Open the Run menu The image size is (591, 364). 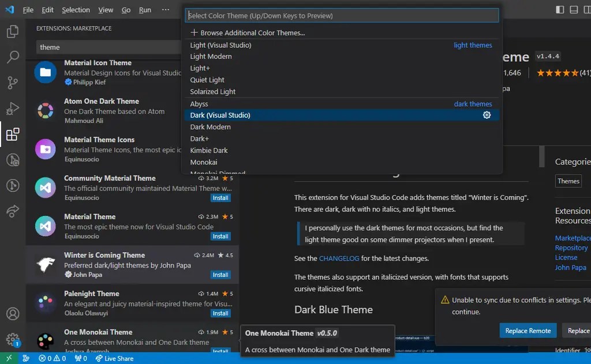tap(145, 10)
